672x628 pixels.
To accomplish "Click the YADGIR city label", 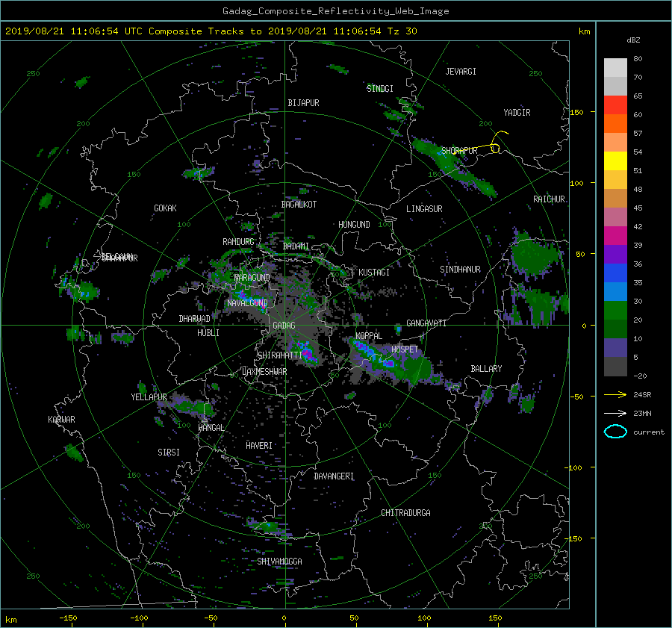I will 517,113.
